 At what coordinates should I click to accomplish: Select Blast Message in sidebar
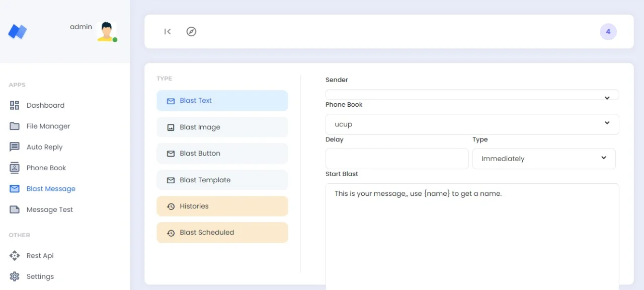pos(51,189)
